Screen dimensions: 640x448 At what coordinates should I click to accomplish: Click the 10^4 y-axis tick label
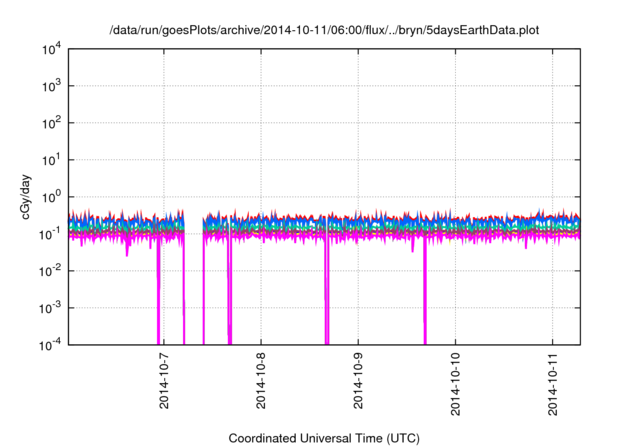tap(51, 50)
